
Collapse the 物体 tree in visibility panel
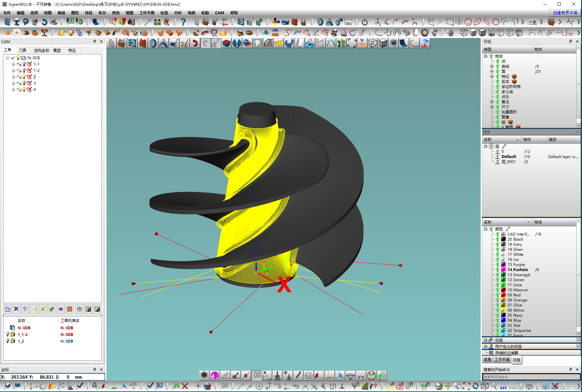click(x=485, y=56)
